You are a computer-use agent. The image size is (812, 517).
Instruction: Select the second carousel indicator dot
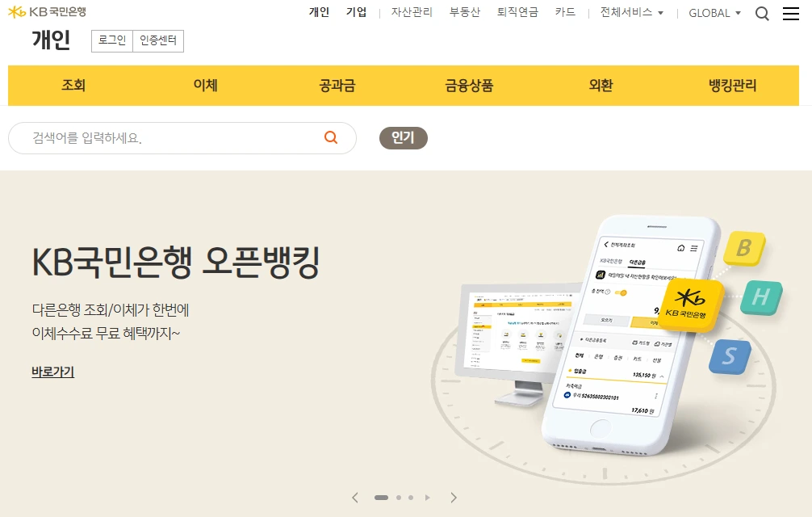399,498
